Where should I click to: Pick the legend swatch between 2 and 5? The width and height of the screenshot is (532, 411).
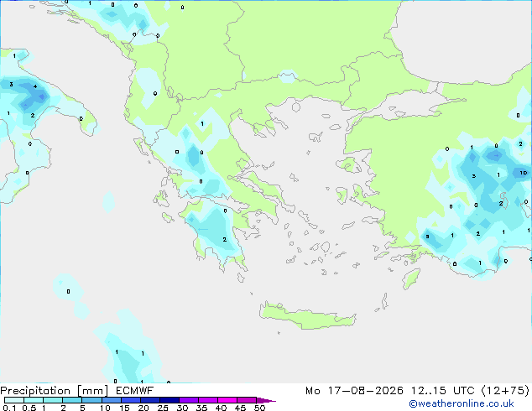pos(72,400)
